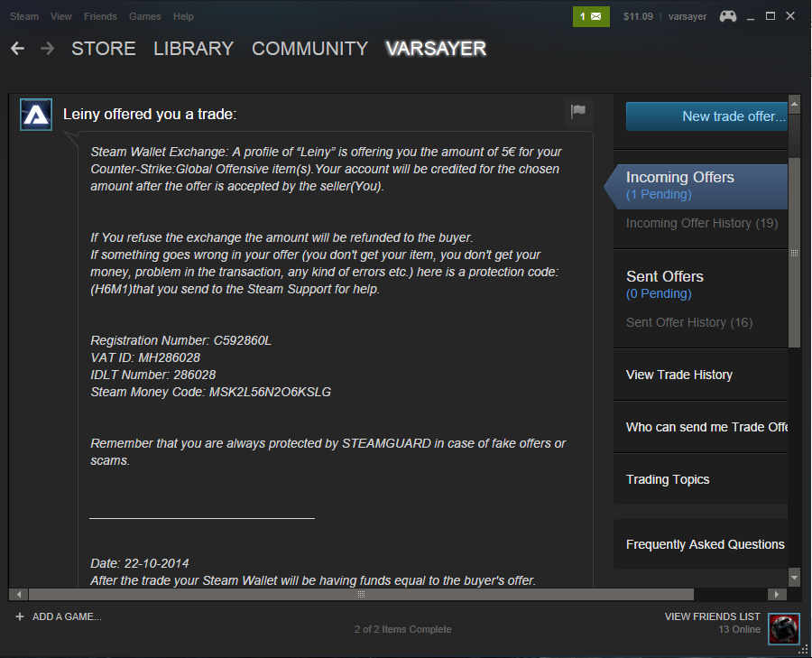The height and width of the screenshot is (658, 812).
Task: Switch to the VARSAYER profile tab
Action: point(436,49)
